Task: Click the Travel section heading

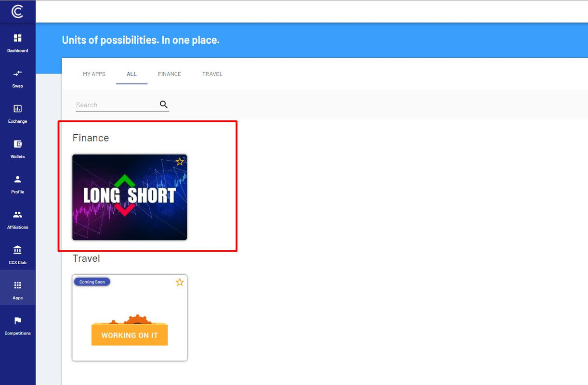Action: [x=86, y=258]
